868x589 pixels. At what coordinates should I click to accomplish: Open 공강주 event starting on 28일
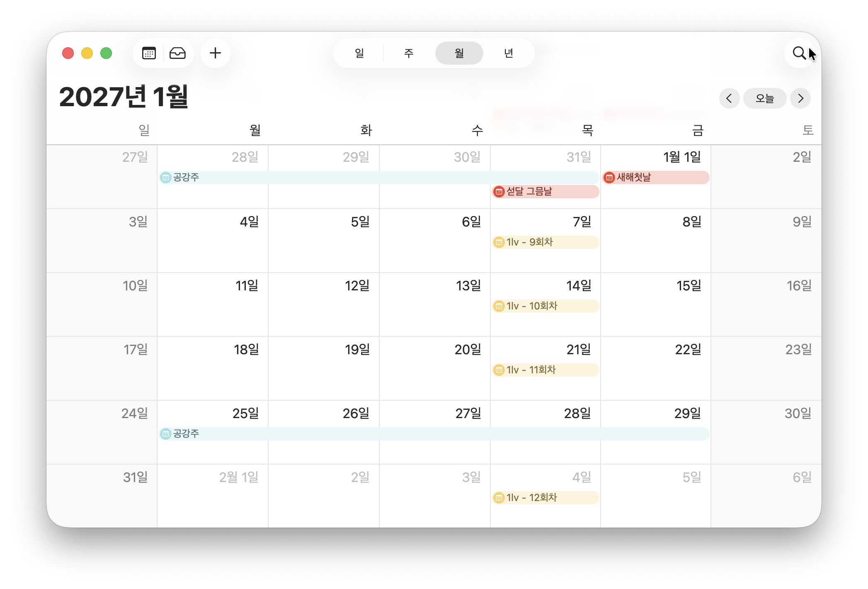tap(379, 178)
